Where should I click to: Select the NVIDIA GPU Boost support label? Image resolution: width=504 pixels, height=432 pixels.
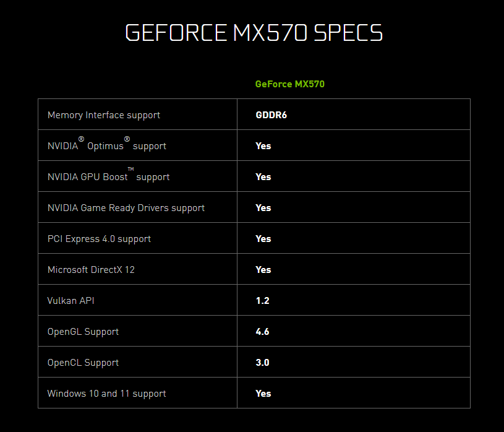point(108,177)
